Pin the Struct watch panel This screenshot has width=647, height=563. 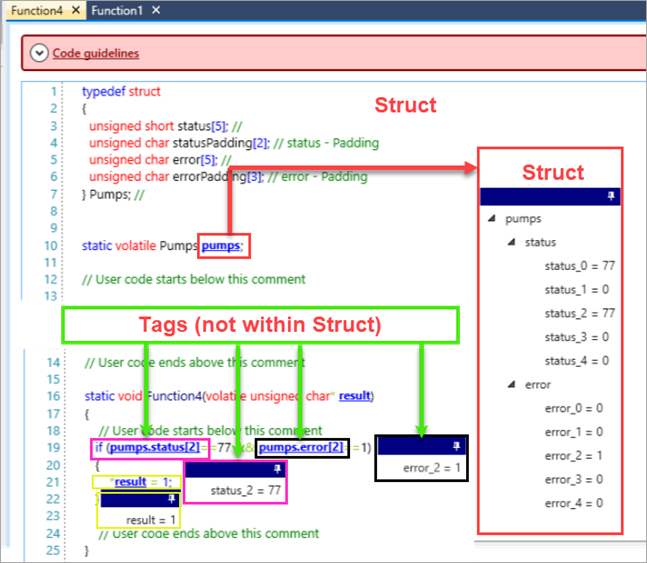[x=611, y=197]
